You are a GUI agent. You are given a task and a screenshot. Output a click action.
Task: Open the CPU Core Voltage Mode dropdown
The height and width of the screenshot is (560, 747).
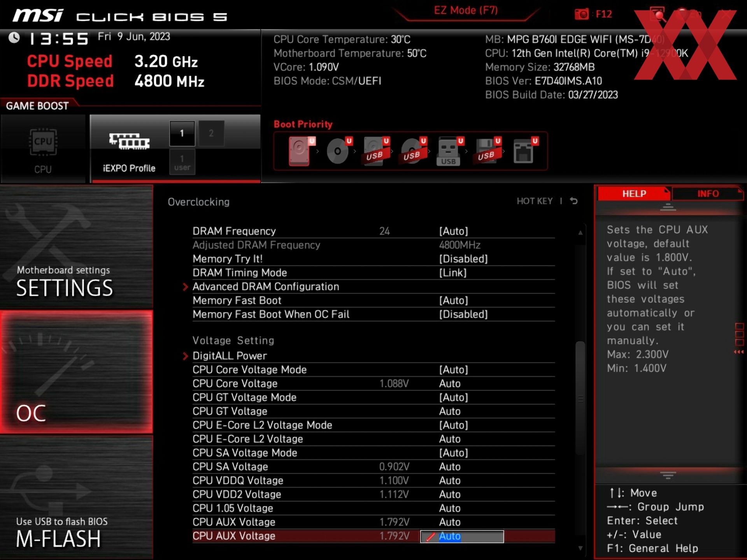454,369
